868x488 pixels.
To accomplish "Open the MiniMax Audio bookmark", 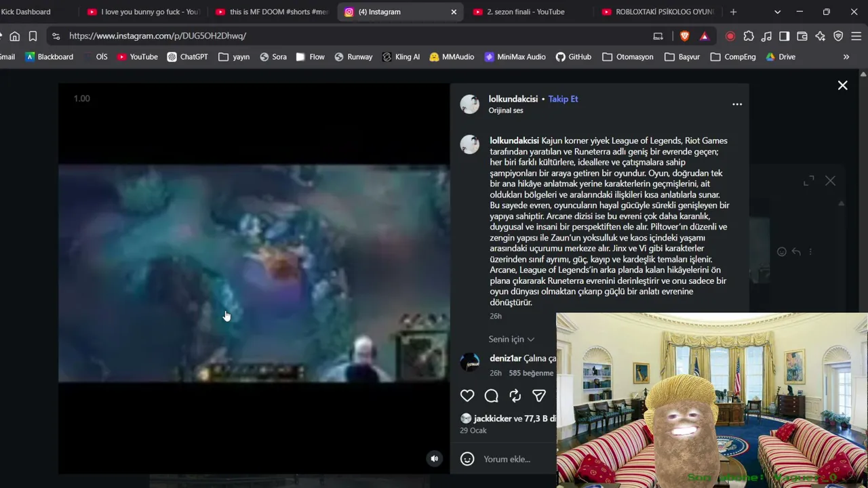I will tap(515, 57).
